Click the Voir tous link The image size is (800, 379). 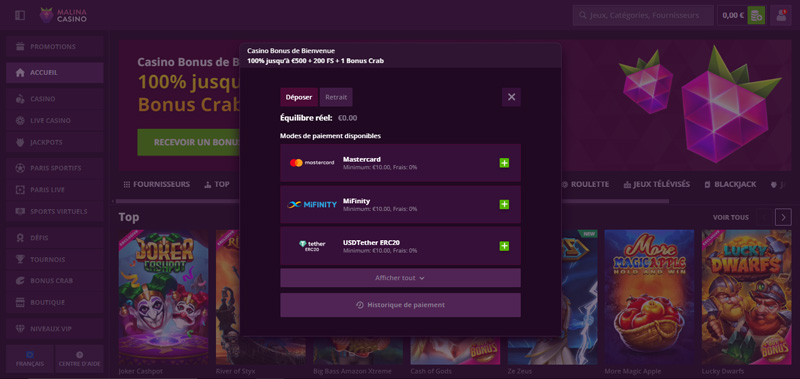coord(731,217)
